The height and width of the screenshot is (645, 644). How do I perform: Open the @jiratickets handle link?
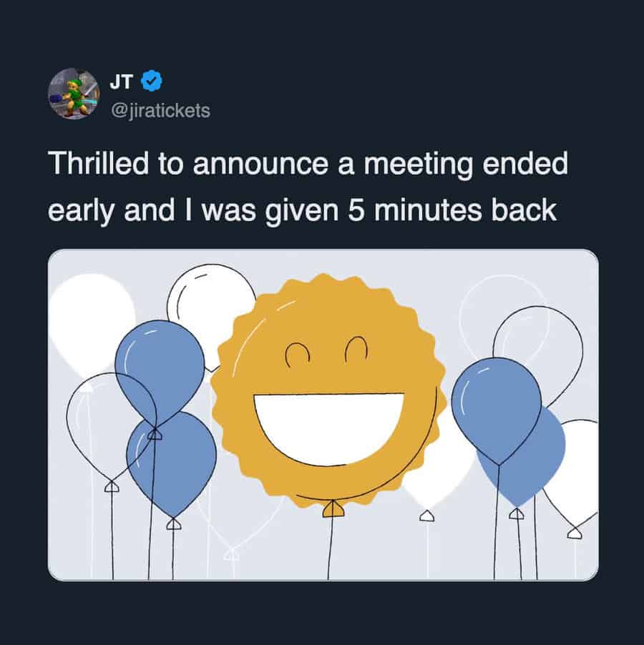tap(160, 110)
